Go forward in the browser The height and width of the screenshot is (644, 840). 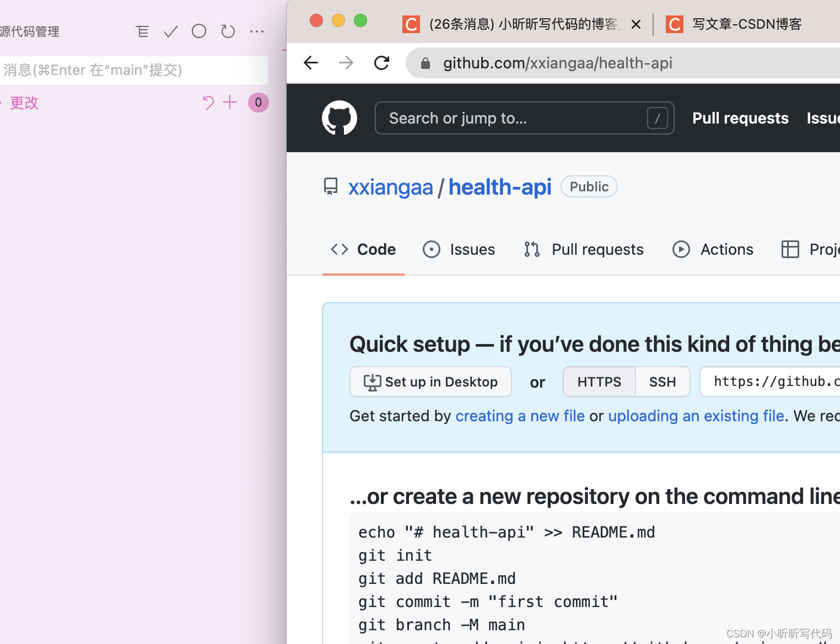pos(346,63)
